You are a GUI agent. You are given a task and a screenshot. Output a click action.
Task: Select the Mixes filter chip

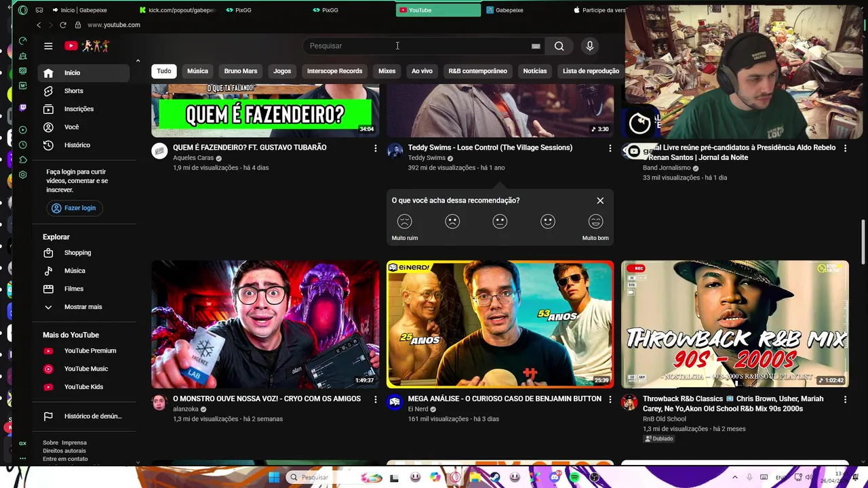coord(387,71)
